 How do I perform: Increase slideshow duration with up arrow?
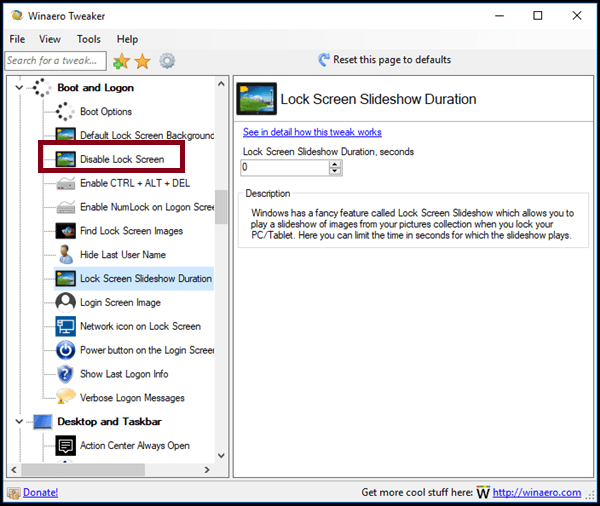click(x=335, y=164)
